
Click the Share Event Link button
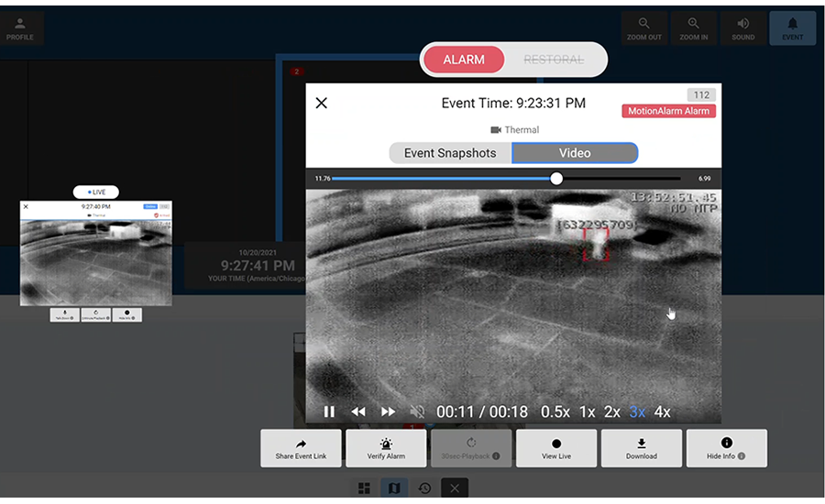tap(301, 448)
